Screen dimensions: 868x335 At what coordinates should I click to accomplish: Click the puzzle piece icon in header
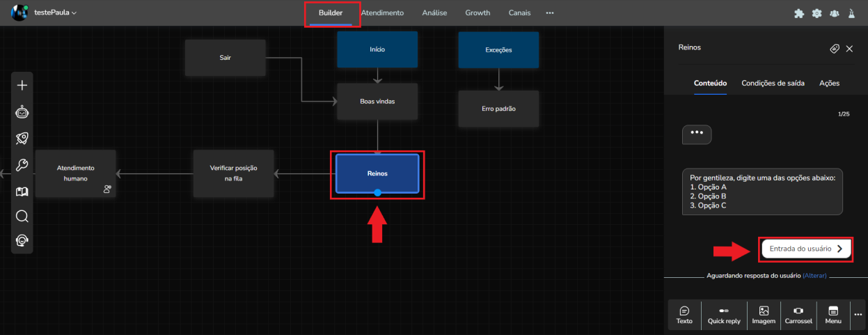(x=799, y=13)
